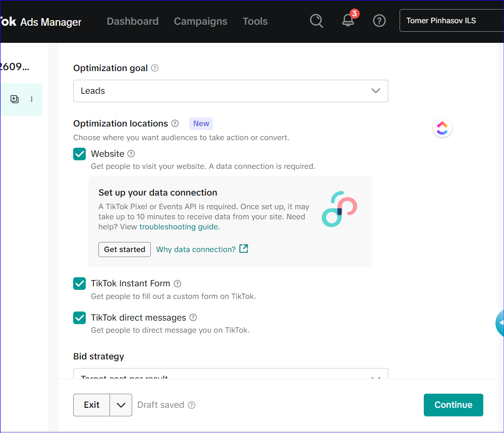Show Optimization goal info tooltip icon
Screen dimensions: 504x433
click(x=154, y=68)
